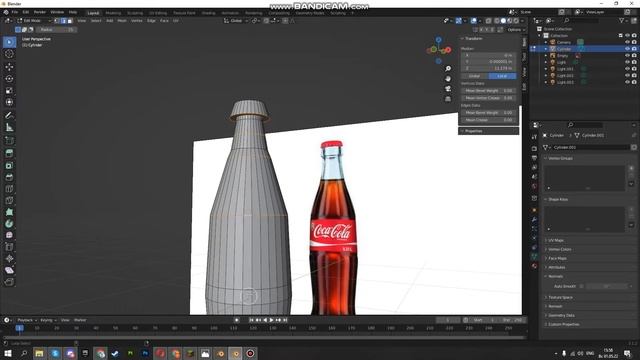
Task: Select the Transform tool
Action: coord(9,102)
